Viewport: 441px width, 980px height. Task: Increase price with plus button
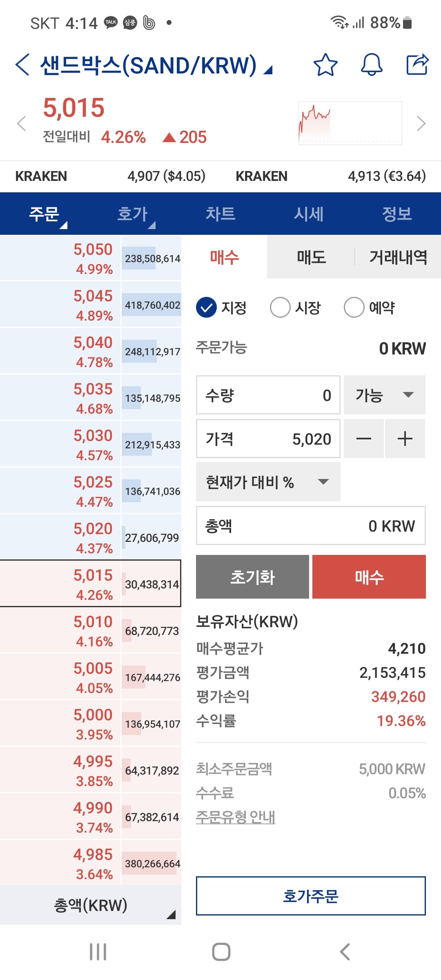click(x=405, y=439)
